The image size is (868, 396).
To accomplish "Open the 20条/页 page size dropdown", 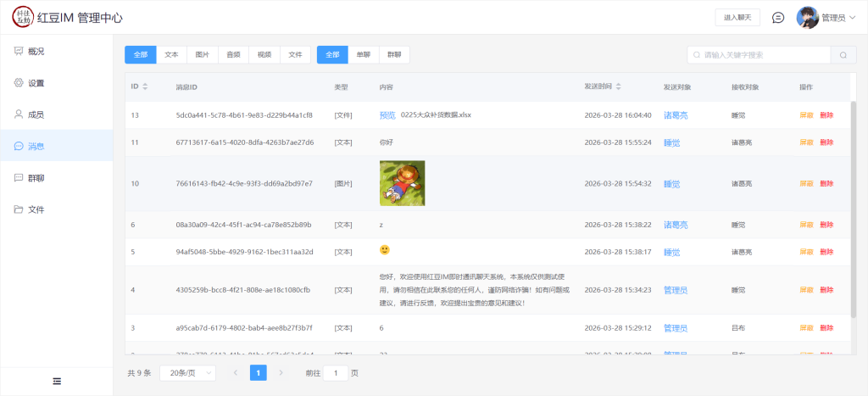I will click(x=187, y=373).
